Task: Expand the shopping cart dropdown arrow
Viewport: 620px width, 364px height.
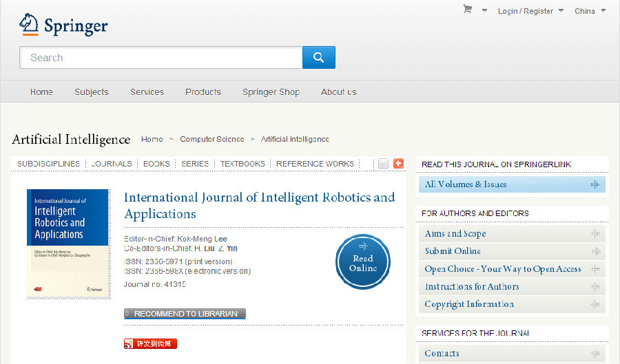Action: 484,11
